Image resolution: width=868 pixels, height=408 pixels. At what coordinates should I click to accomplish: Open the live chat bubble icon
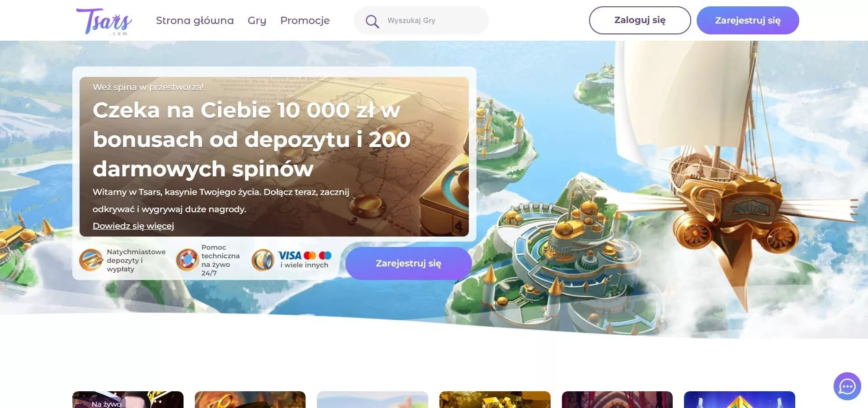847,386
